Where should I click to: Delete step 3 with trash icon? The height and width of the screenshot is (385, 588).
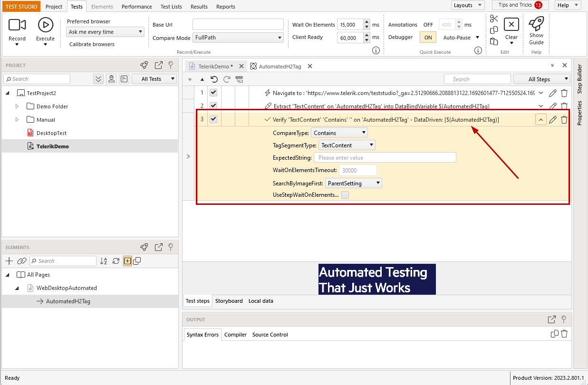[564, 120]
